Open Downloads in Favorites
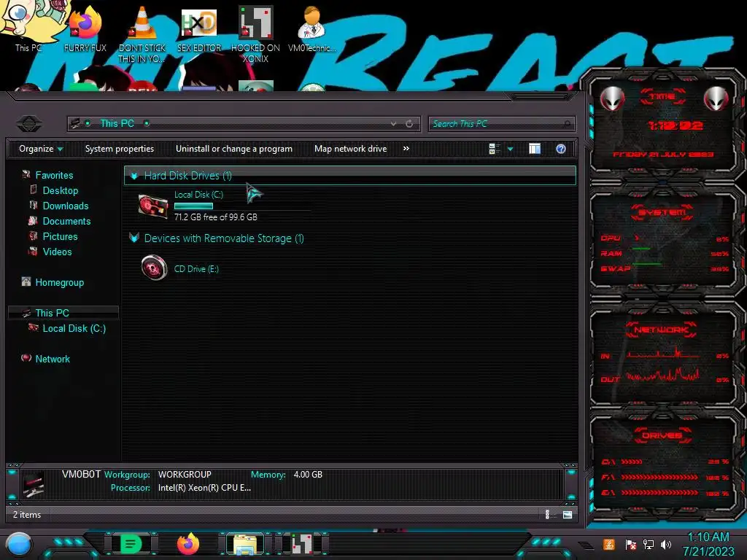 point(65,206)
